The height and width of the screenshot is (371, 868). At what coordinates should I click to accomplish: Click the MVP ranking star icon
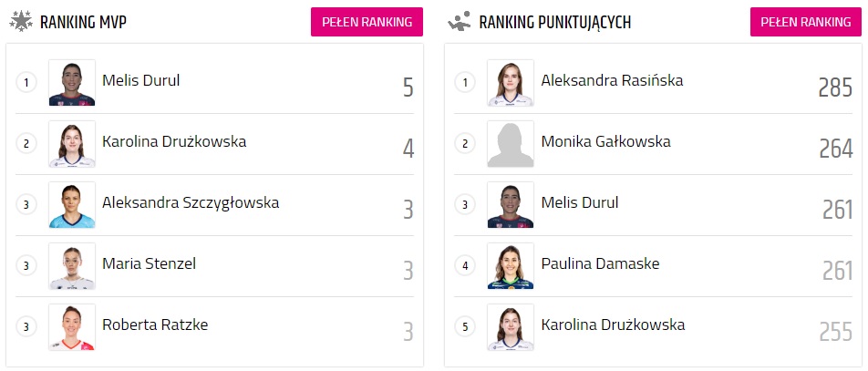[20, 20]
